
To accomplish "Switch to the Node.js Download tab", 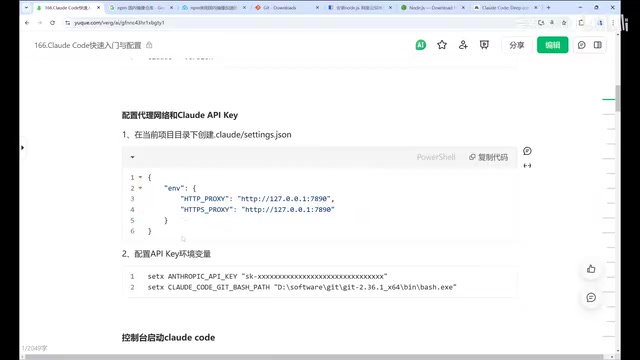I will point(433,7).
